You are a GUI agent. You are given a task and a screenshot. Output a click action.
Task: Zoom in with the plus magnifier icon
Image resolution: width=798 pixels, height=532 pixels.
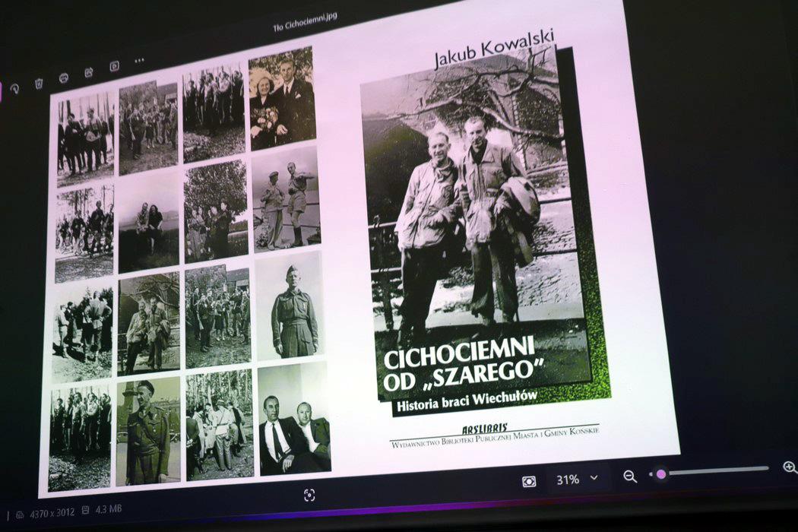point(790,467)
